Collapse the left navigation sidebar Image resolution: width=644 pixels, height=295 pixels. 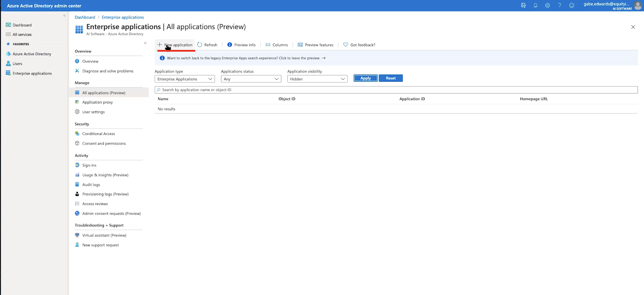point(64,16)
